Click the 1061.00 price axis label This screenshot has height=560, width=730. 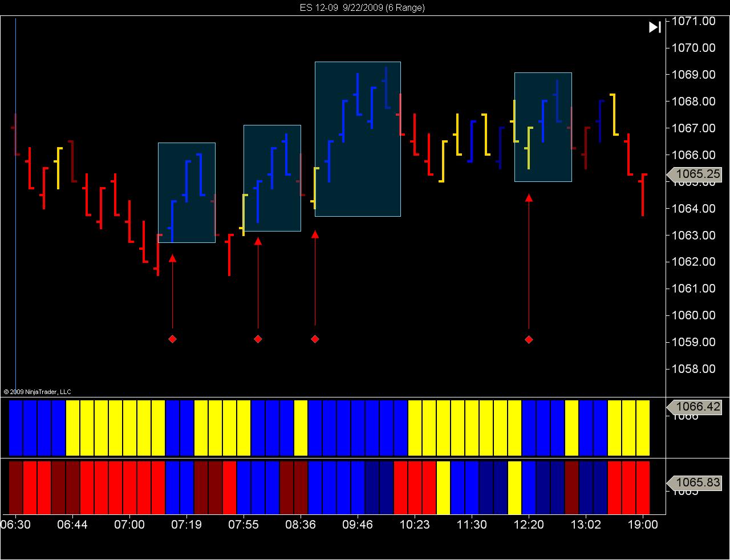(693, 289)
